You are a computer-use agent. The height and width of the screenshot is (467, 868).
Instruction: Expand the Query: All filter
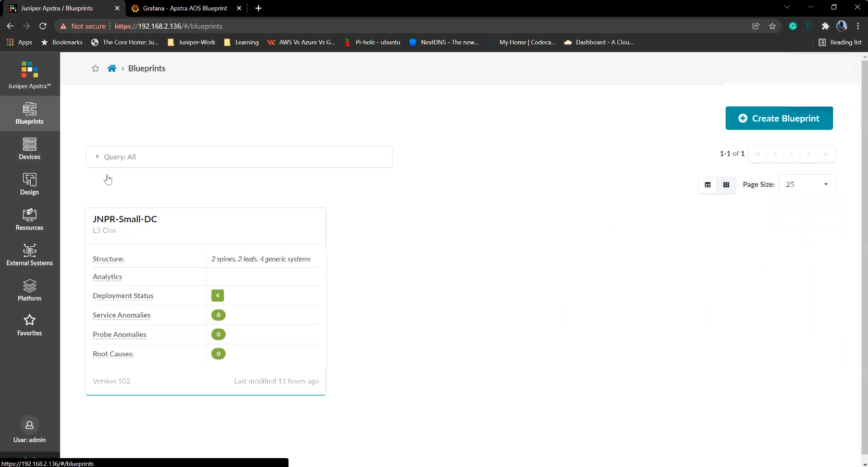tap(239, 157)
